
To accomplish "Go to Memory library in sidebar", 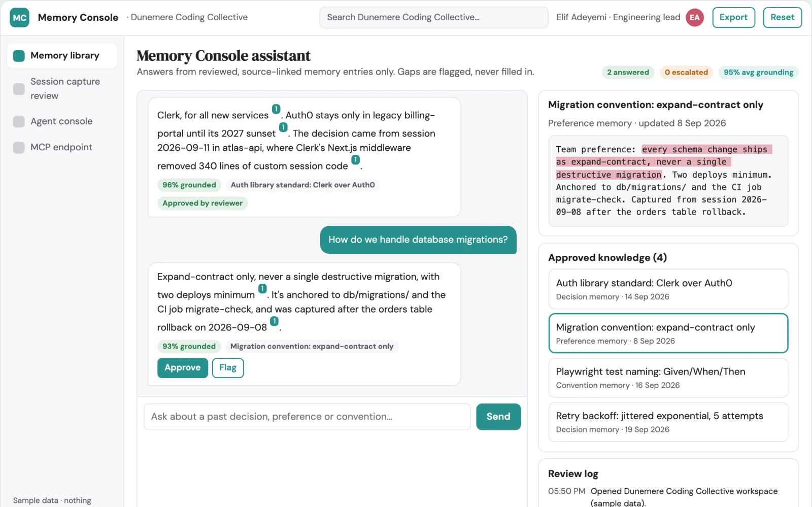I will tap(62, 56).
